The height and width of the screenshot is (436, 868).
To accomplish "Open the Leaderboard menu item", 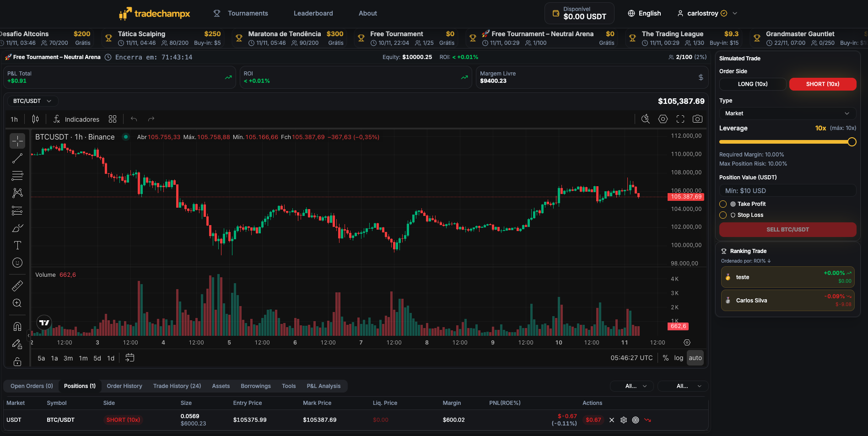I will tap(313, 13).
